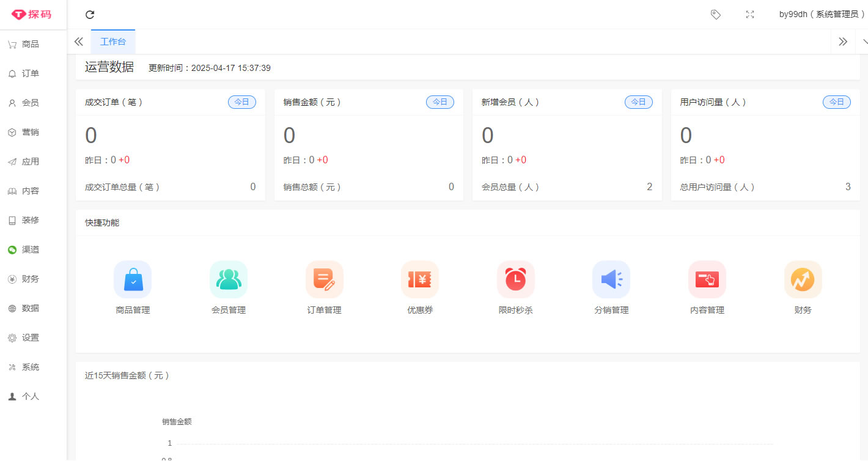Open the 商品 menu label in sidebar
The width and height of the screenshot is (868, 461).
click(31, 45)
